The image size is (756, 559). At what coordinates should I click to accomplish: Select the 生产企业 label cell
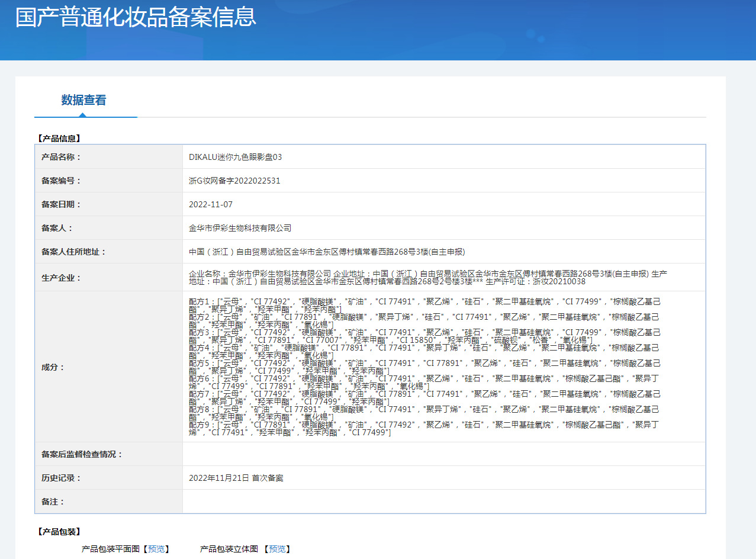(109, 277)
